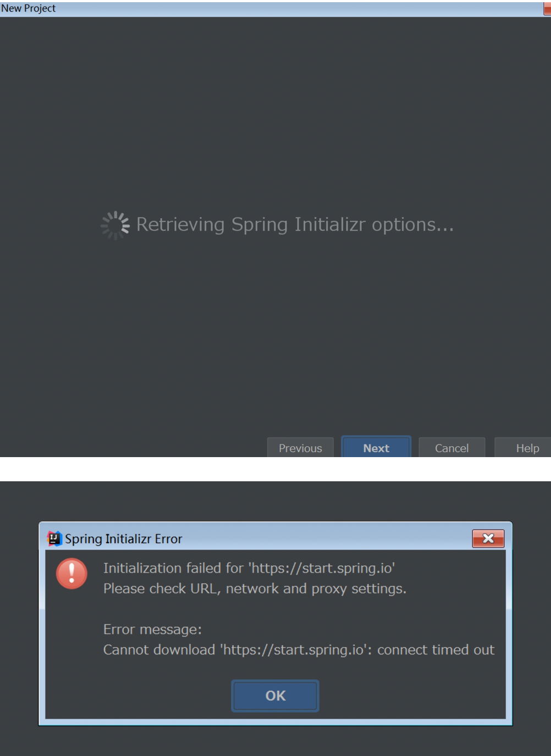This screenshot has height=756, width=551.
Task: Close the Spring Initializr Error dialog
Action: (x=488, y=538)
